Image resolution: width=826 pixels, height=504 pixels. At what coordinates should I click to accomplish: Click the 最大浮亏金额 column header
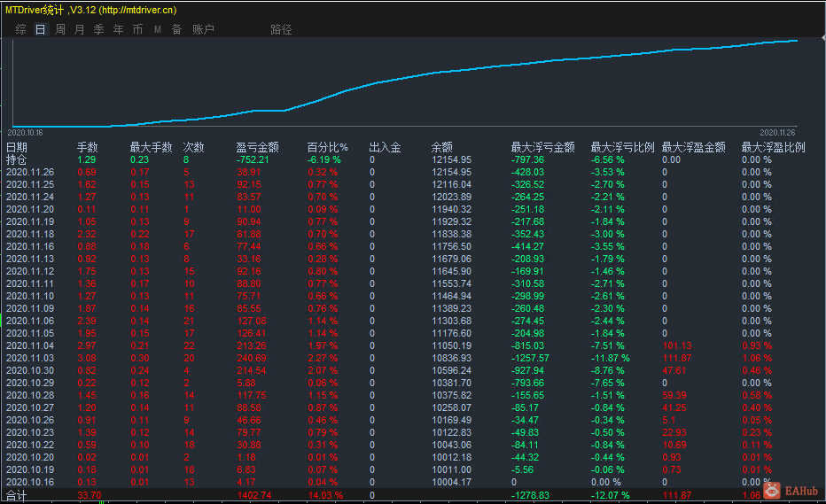pyautogui.click(x=542, y=147)
